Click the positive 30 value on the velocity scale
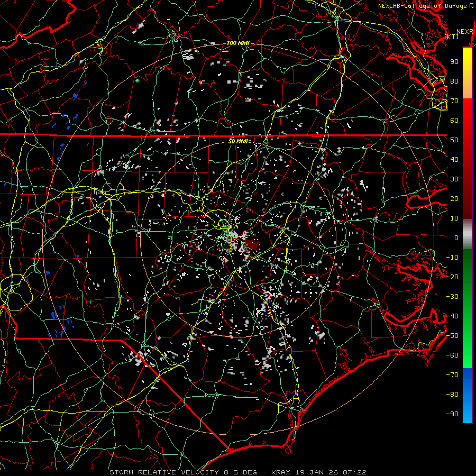Viewport: 476px width, 476px height. 454,179
